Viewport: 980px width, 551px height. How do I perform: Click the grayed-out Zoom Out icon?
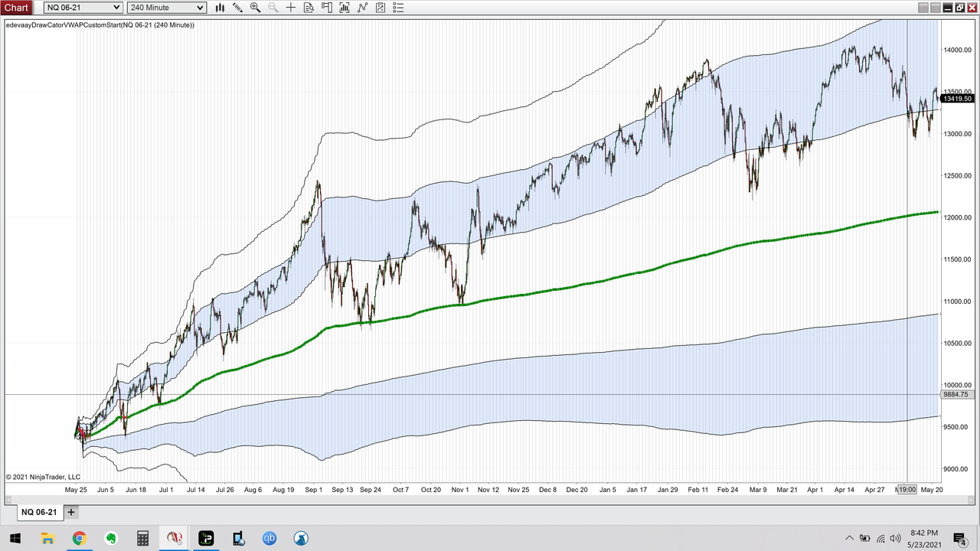point(273,7)
